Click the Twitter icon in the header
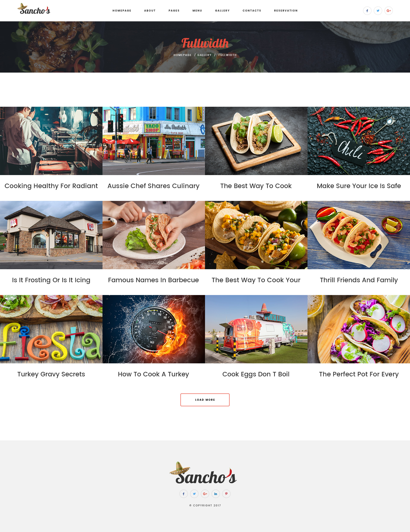This screenshot has width=410, height=532. [x=378, y=11]
